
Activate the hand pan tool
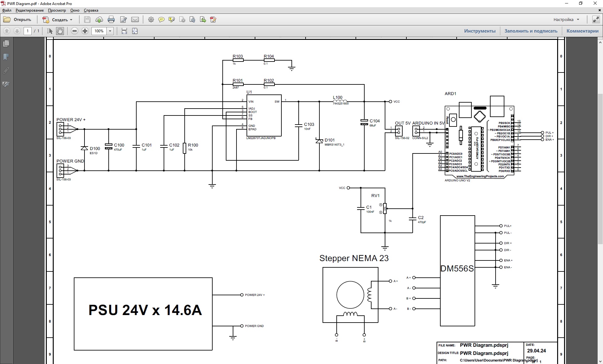coord(60,31)
